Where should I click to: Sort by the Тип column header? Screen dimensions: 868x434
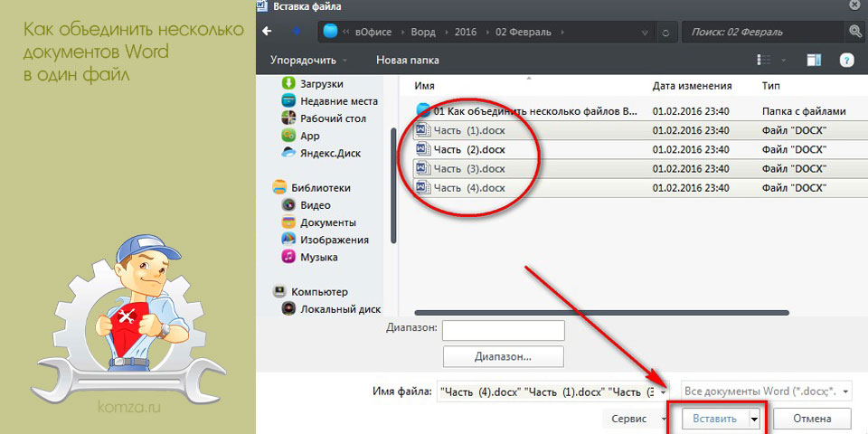coord(771,86)
